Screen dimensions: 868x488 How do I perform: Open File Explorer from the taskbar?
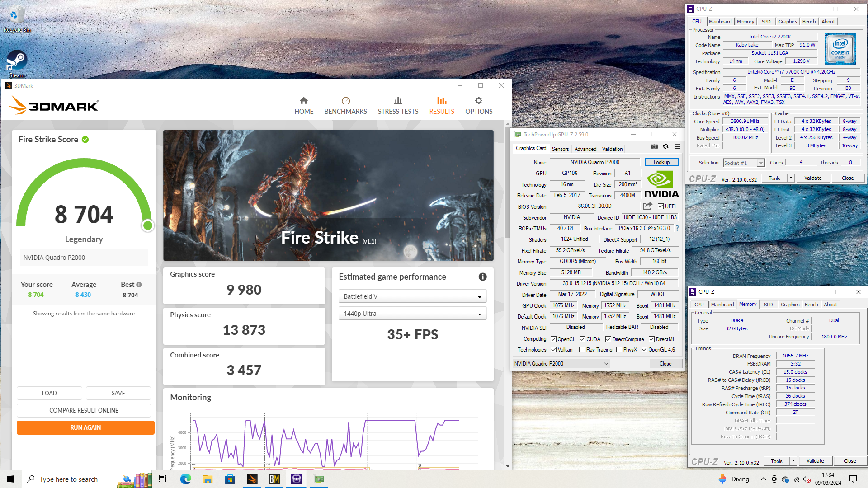point(208,479)
